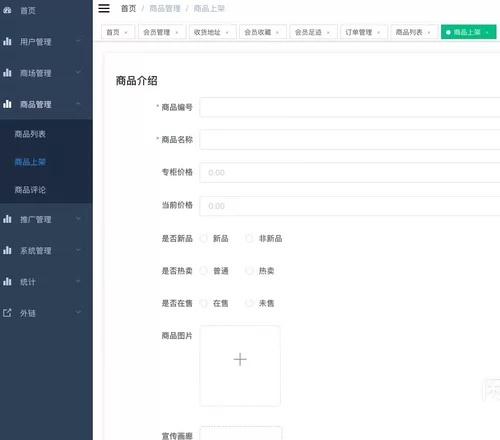500x440 pixels.
Task: Expand the 统计 menu chevron
Action: tap(78, 281)
